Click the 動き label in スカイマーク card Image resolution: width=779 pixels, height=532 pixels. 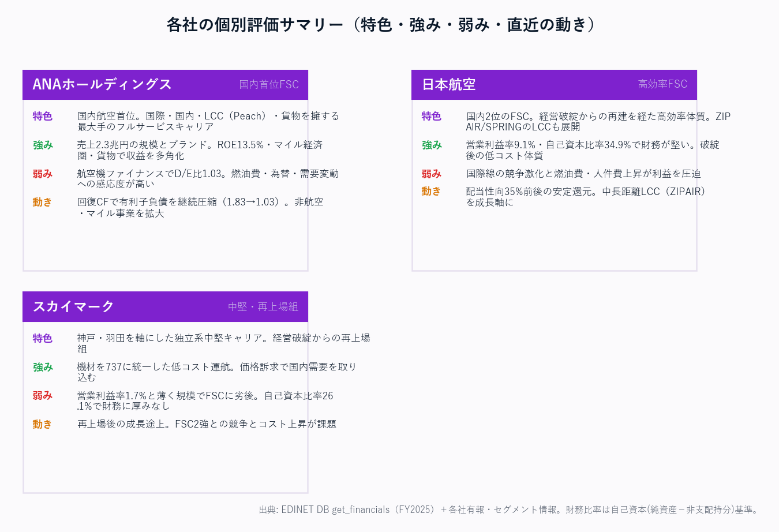pyautogui.click(x=43, y=424)
